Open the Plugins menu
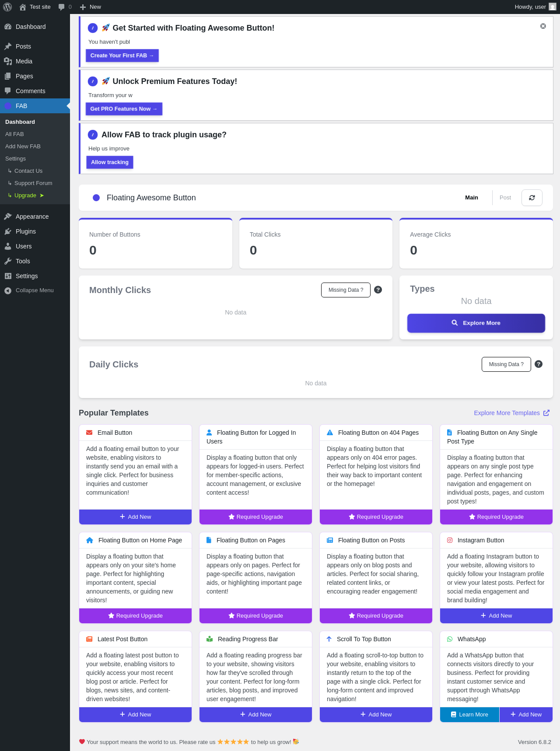560x751 pixels. (35, 231)
